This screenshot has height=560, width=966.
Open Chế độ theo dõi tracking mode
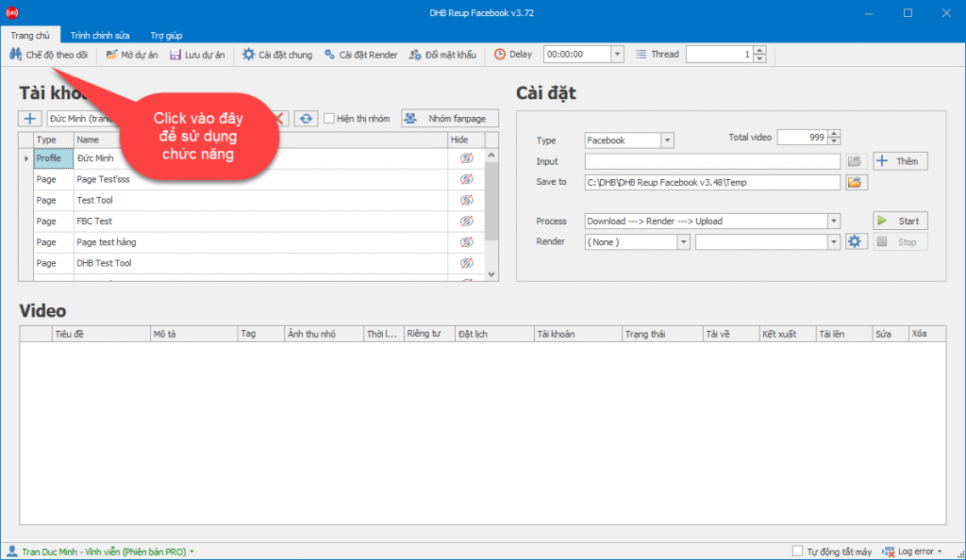[49, 55]
